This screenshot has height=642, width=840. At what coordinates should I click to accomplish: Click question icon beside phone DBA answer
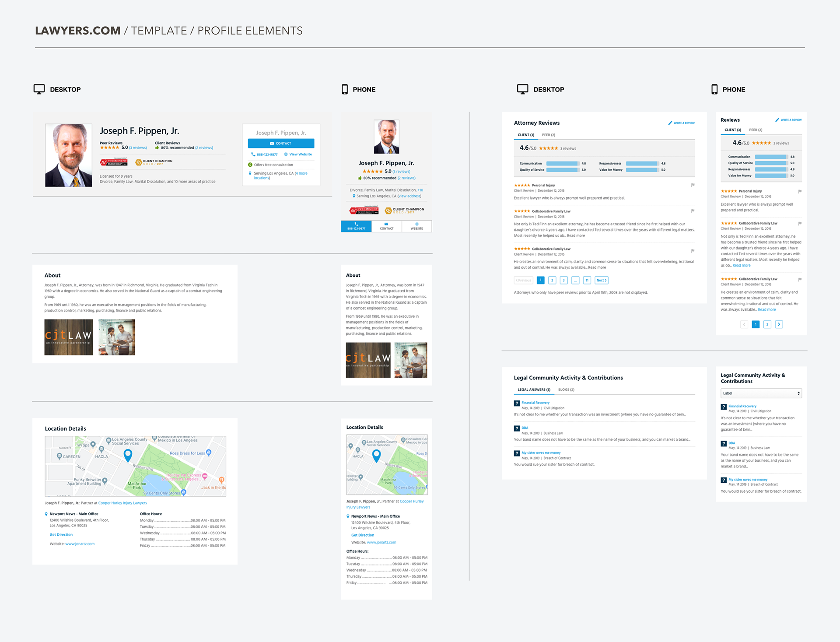(724, 444)
